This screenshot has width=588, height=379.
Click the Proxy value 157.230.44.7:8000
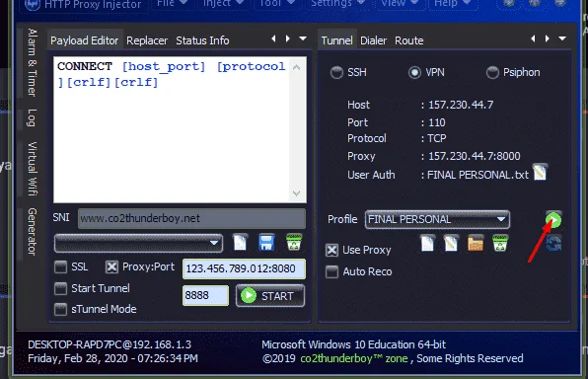(x=475, y=156)
